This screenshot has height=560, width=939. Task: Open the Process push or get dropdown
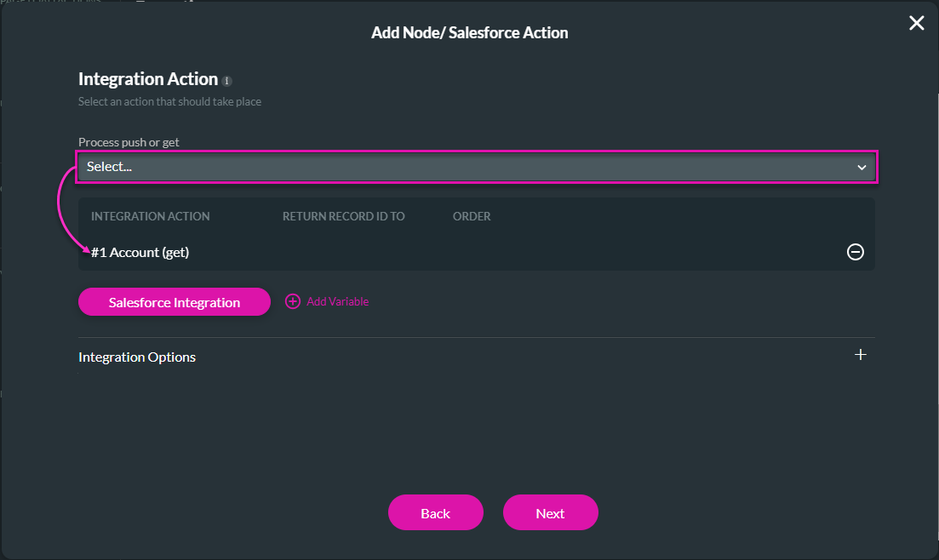coord(476,167)
